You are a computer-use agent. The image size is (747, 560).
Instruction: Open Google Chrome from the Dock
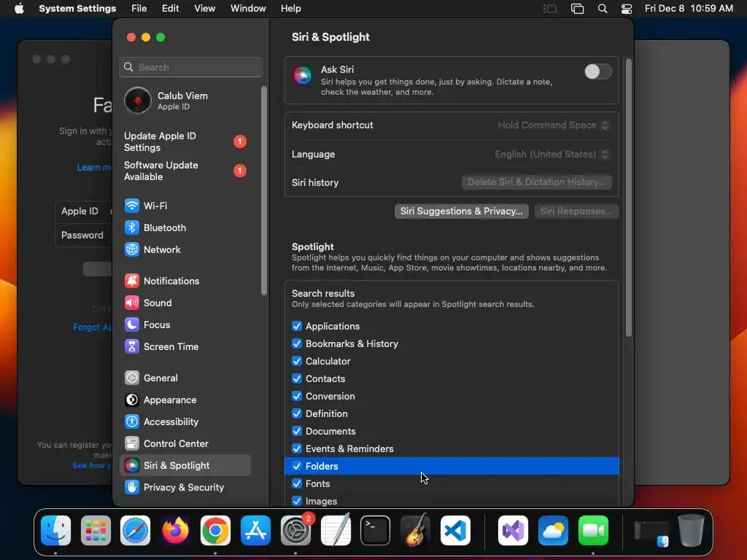215,531
